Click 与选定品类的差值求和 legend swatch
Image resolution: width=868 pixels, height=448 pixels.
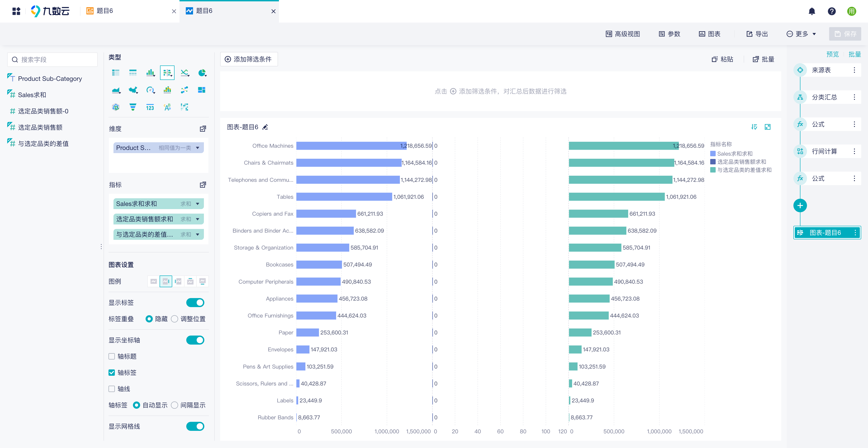(x=713, y=170)
